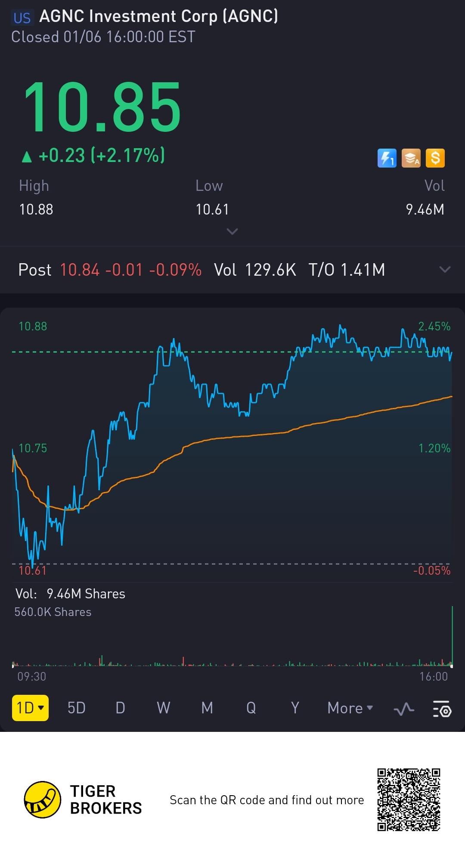Choose the Q quarterly chart tab
Screen dimensions: 465x868
coord(251,708)
